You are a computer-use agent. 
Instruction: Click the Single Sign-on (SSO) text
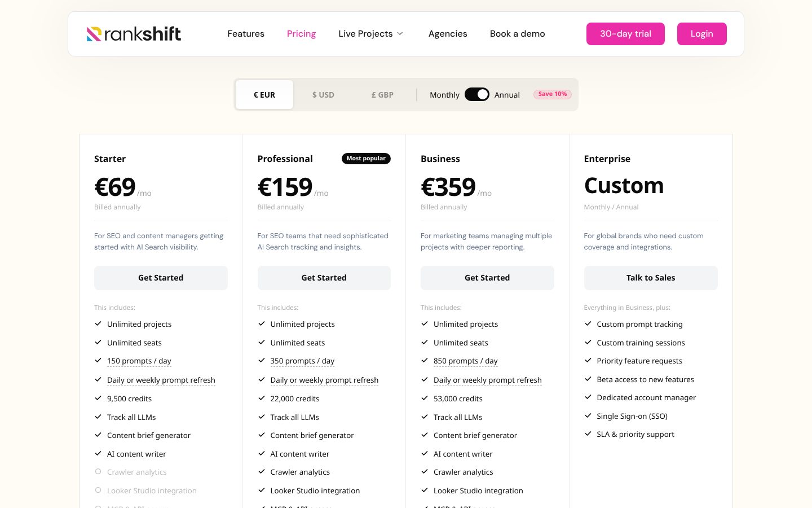coord(632,416)
